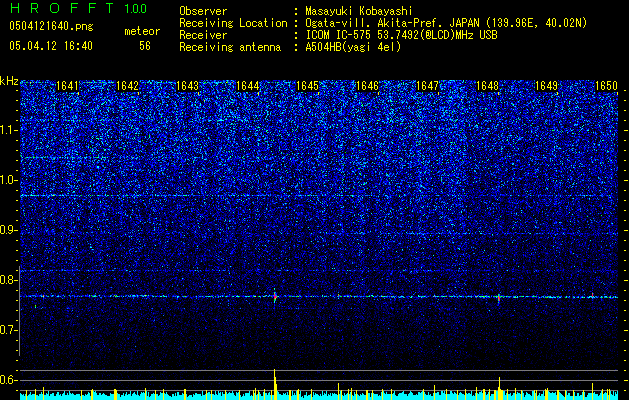Click the 1643 time marker
The width and height of the screenshot is (629, 400).
[x=187, y=86]
